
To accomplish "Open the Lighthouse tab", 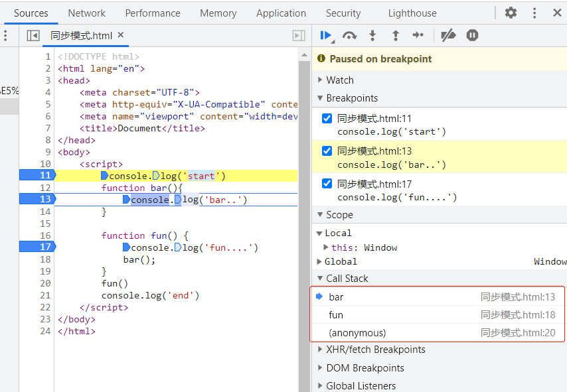I will [x=412, y=13].
